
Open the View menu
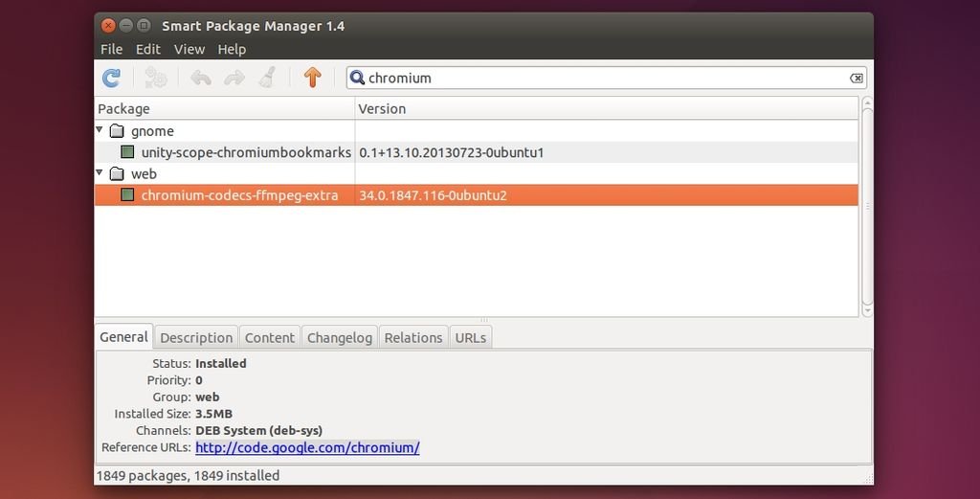click(189, 49)
